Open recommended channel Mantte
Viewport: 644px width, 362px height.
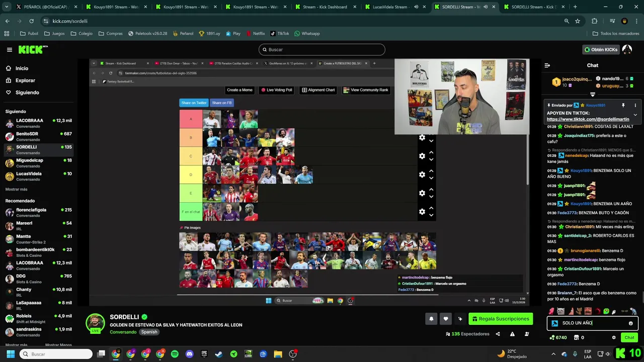(39, 239)
